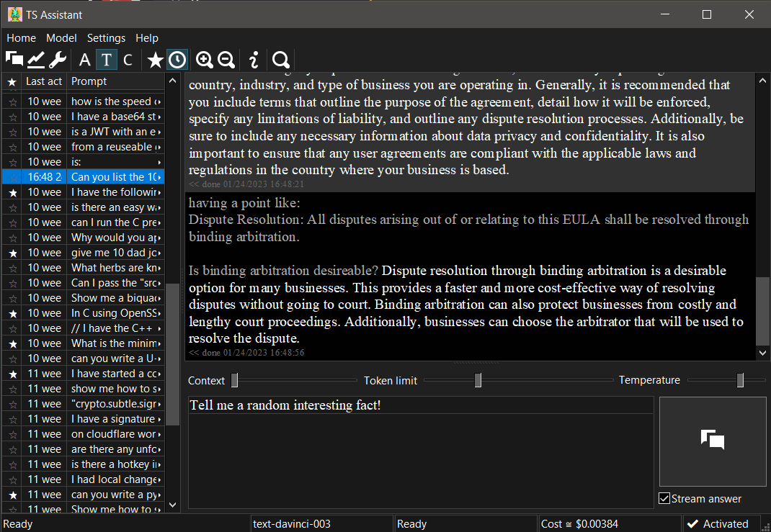Image resolution: width=771 pixels, height=532 pixels.
Task: Click the zoom in magnifier icon
Action: 205,60
